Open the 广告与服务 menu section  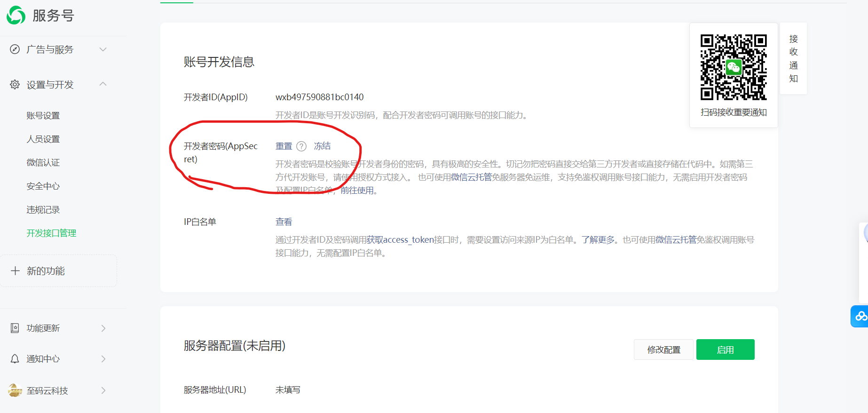50,49
